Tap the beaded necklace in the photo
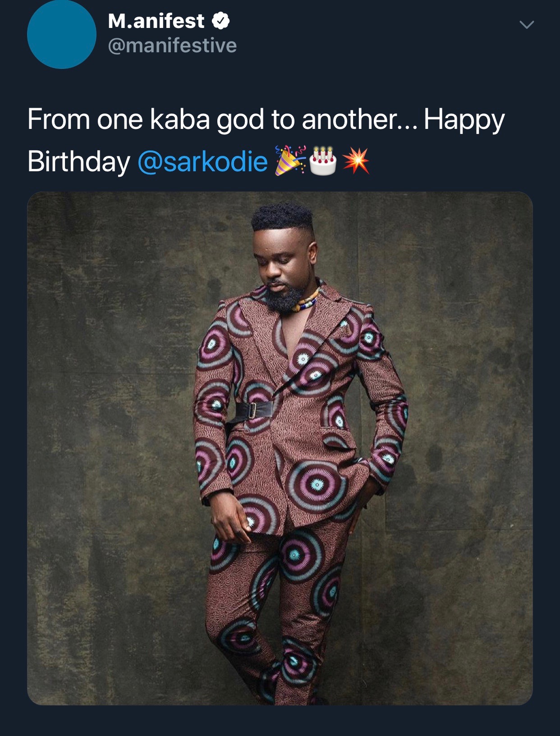560x736 pixels. tap(308, 300)
